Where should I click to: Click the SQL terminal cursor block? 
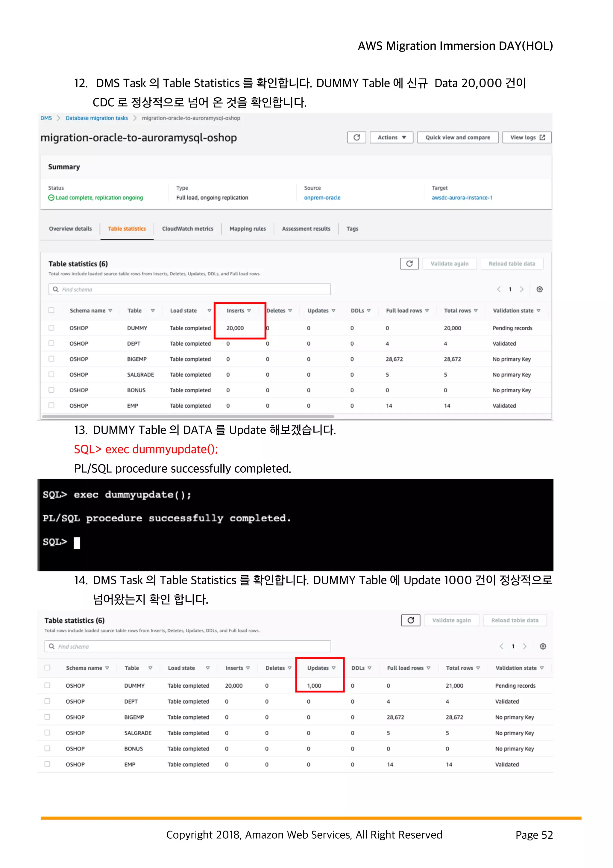pyautogui.click(x=77, y=543)
